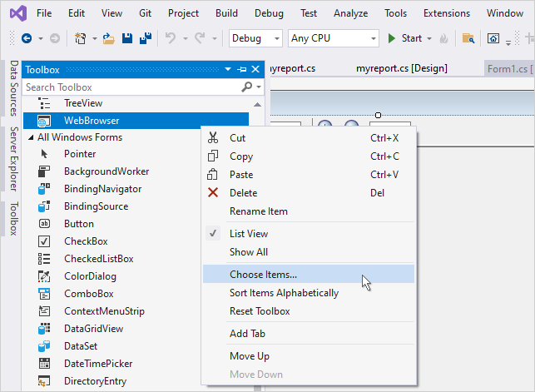Open the Any CPU platform dropdown
The width and height of the screenshot is (535, 392).
click(x=334, y=38)
